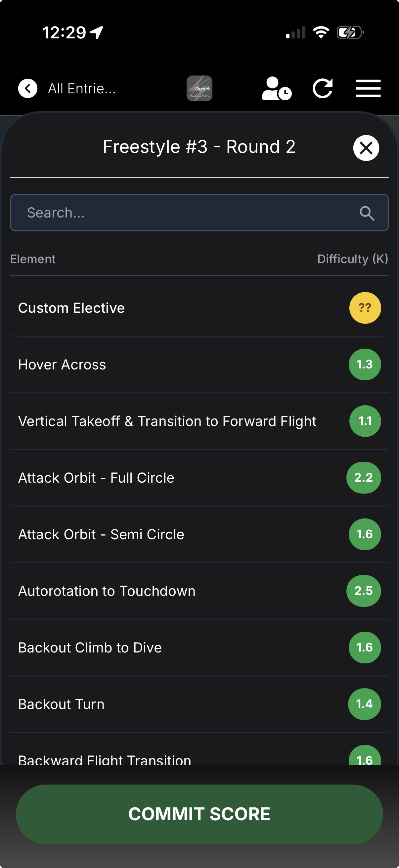Tap the Commit Score button
The image size is (399, 868).
(199, 814)
